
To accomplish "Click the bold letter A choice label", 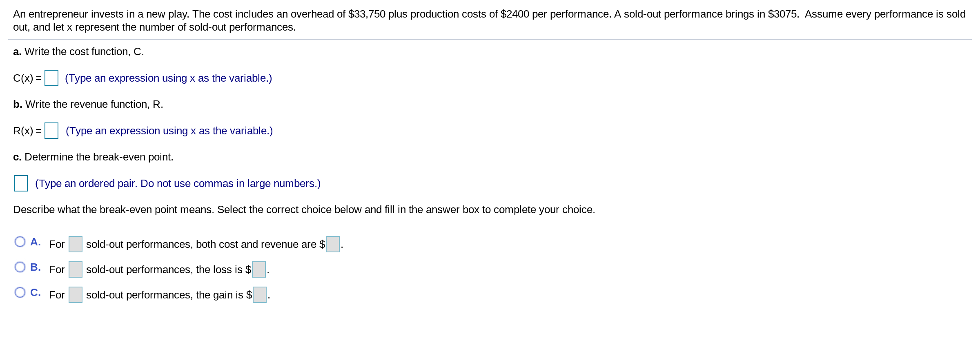I will [x=36, y=242].
